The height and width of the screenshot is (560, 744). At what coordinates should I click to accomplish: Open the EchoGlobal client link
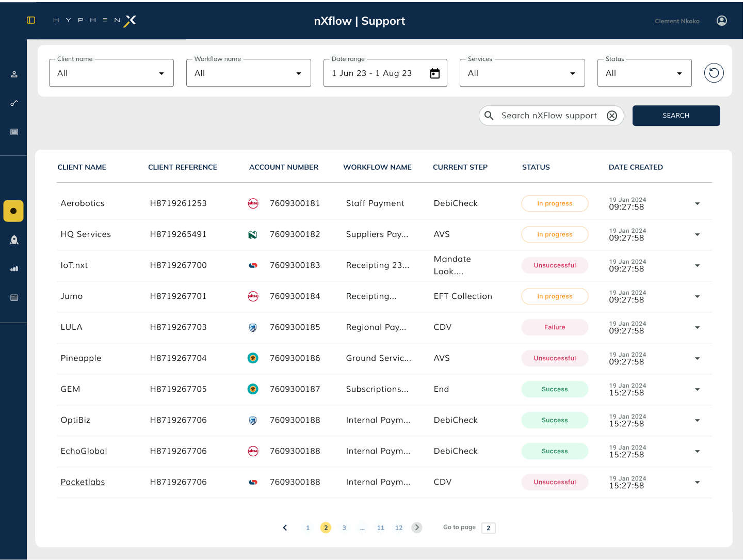pyautogui.click(x=84, y=451)
